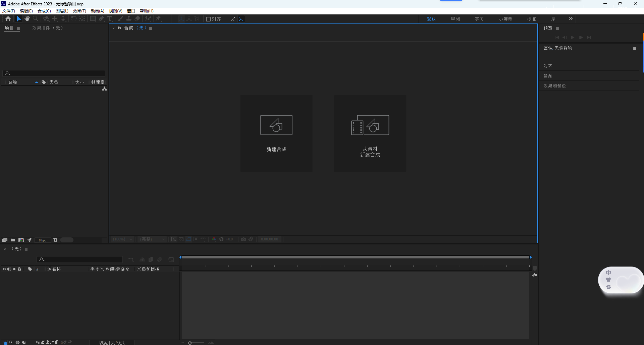
Task: Select the Pen tool
Action: (x=102, y=19)
